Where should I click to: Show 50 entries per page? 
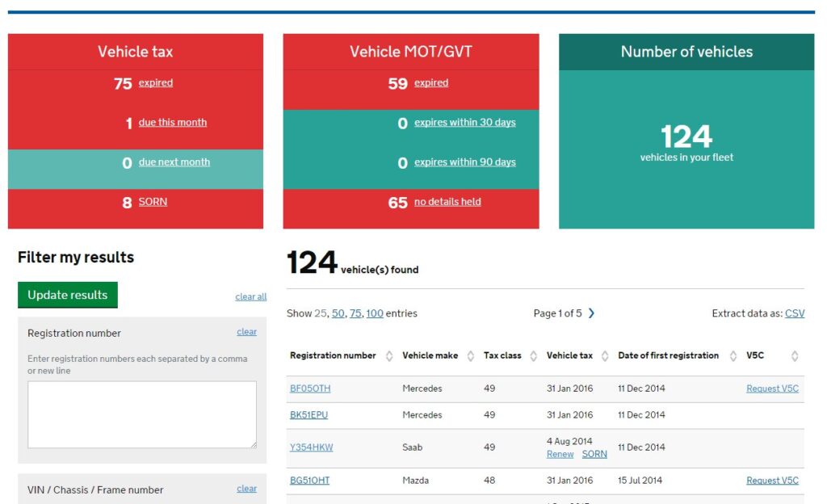coord(338,313)
